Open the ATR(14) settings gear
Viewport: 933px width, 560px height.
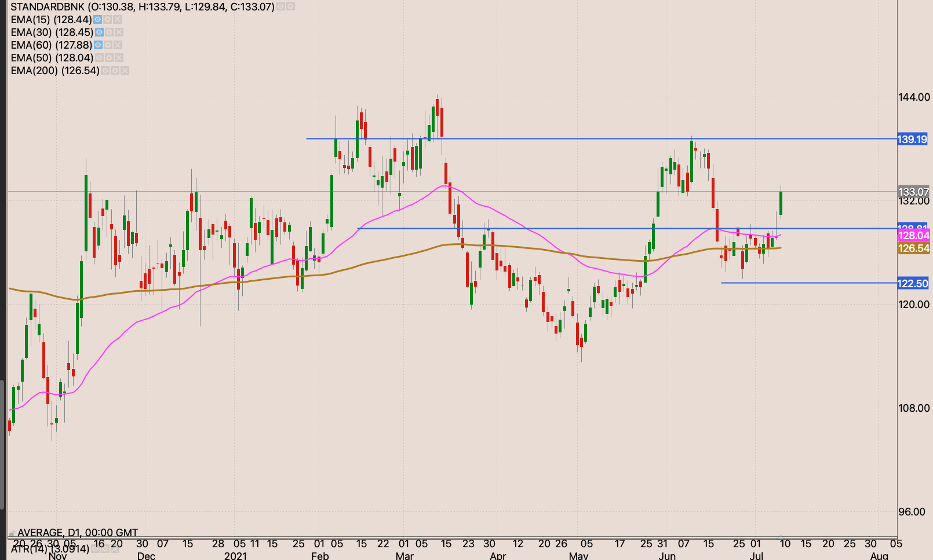click(104, 549)
